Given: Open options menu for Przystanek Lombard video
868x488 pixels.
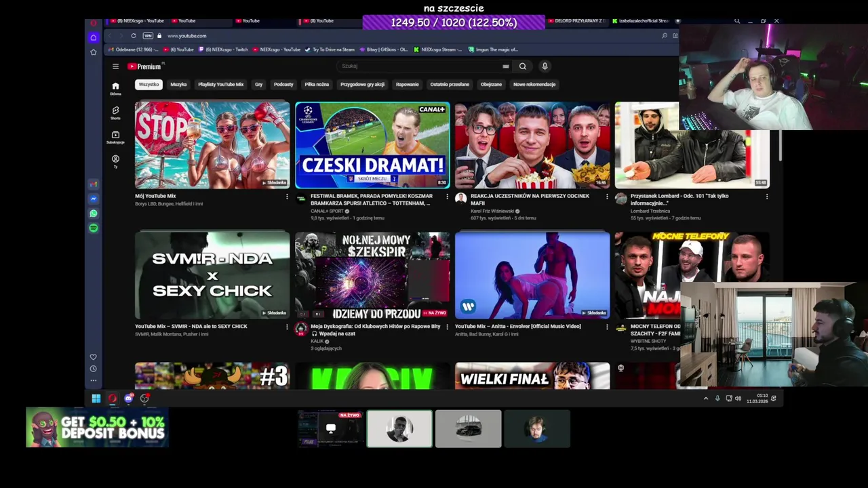Looking at the screenshot, I should pyautogui.click(x=767, y=197).
